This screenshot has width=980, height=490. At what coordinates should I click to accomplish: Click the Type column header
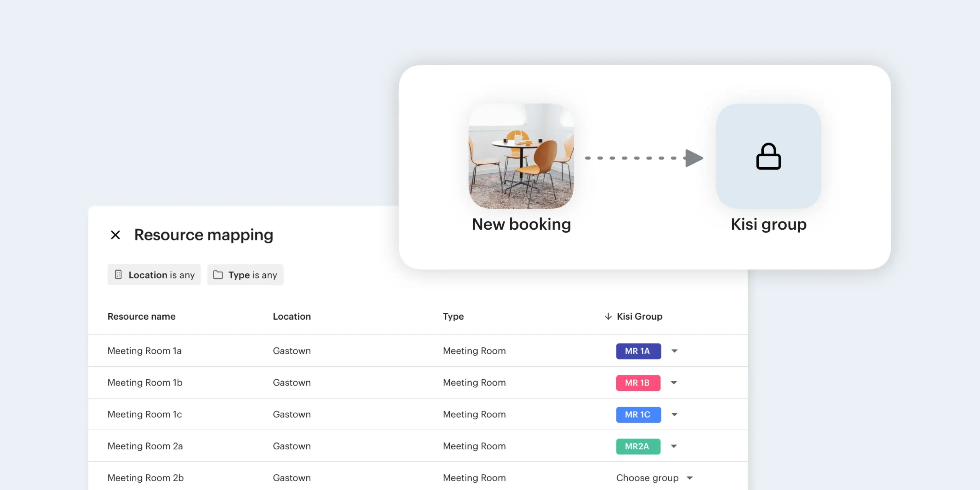pyautogui.click(x=453, y=317)
